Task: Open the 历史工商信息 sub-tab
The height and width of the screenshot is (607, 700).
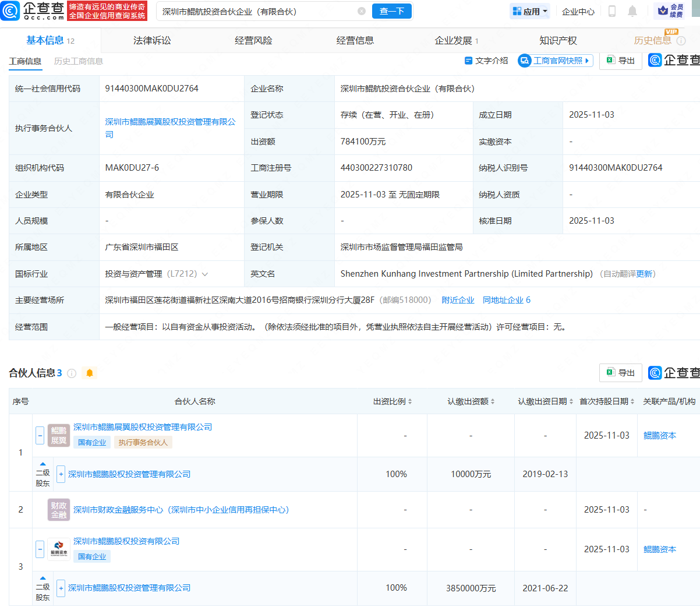Action: (78, 61)
